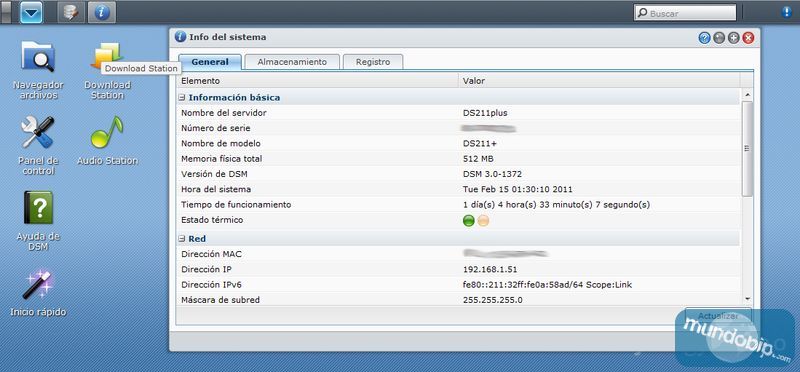800x372 pixels.
Task: Click the 192.168.1.51 IP value
Action: coord(490,269)
